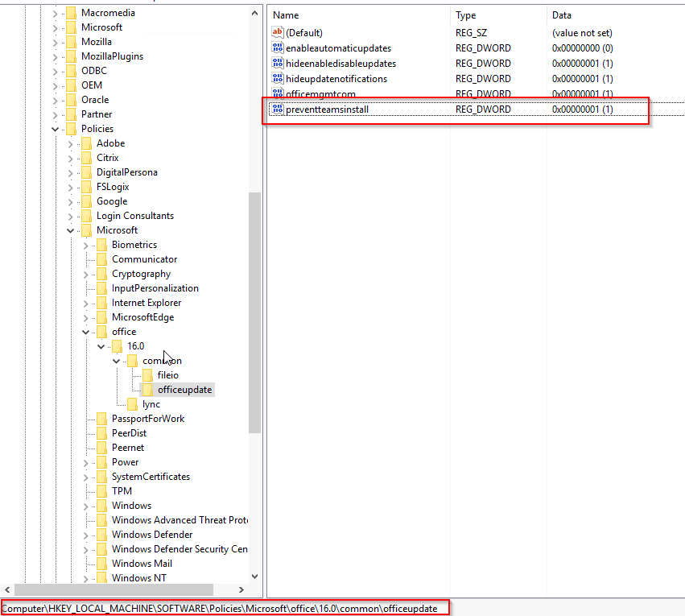Click the Google folder icon
The height and width of the screenshot is (616, 685).
[86, 201]
